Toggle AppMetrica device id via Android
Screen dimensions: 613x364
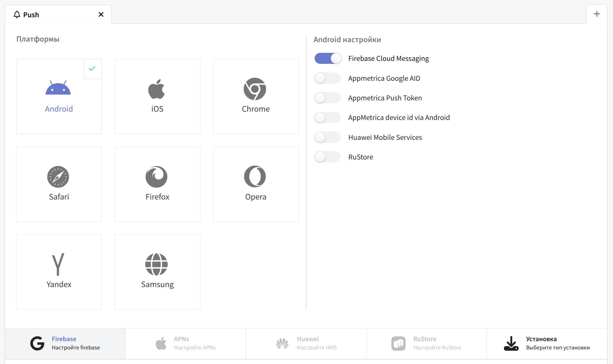click(x=328, y=118)
